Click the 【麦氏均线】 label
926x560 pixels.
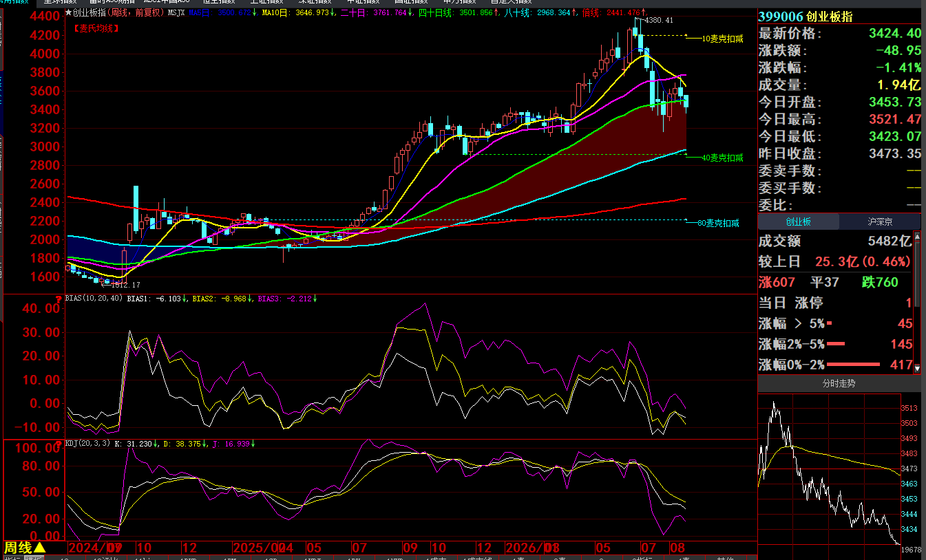(x=96, y=28)
